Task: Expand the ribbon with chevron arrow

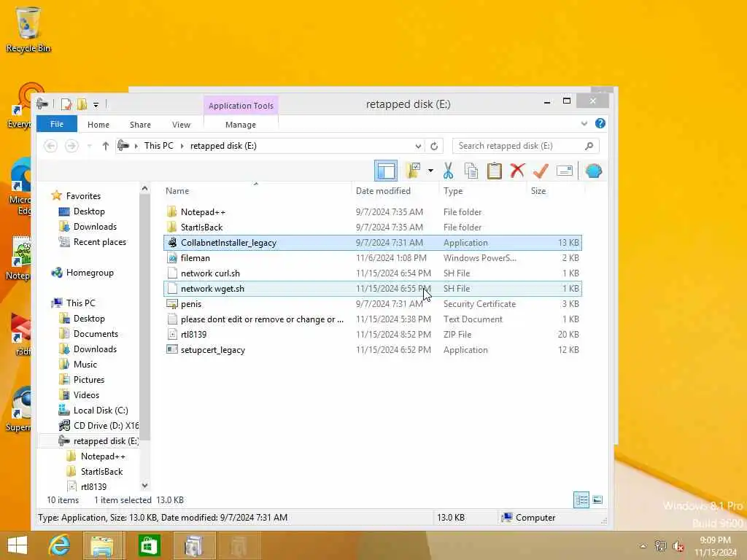Action: click(584, 124)
